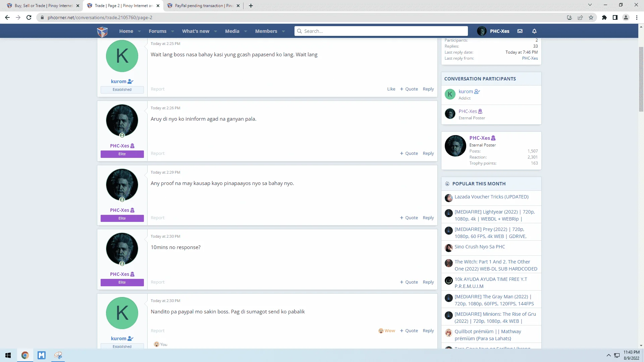The height and width of the screenshot is (362, 644).
Task: Expand the What's new dropdown arrow
Action: point(215,31)
